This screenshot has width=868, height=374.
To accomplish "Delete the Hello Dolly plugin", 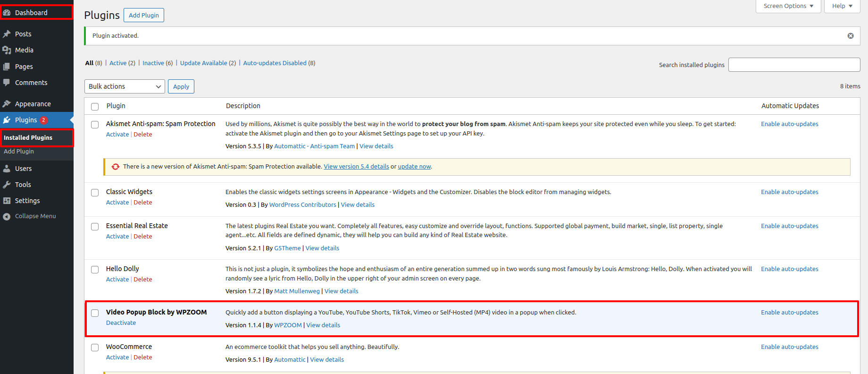I will tap(143, 280).
